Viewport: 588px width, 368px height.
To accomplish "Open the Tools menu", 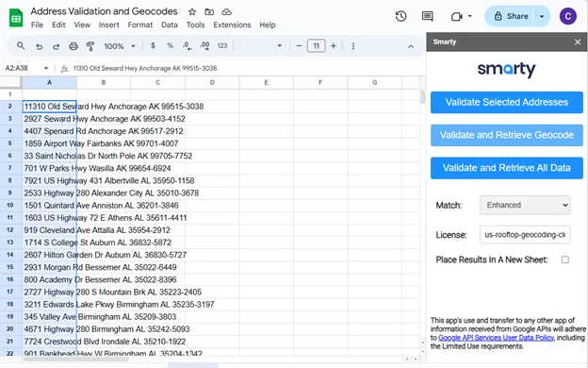I will coord(195,25).
